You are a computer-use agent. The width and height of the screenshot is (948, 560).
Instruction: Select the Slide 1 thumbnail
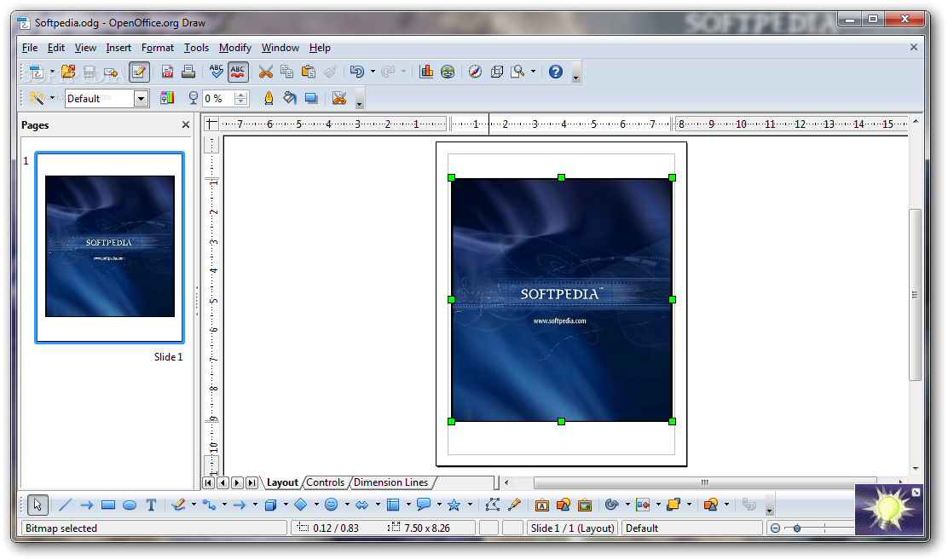click(x=109, y=247)
